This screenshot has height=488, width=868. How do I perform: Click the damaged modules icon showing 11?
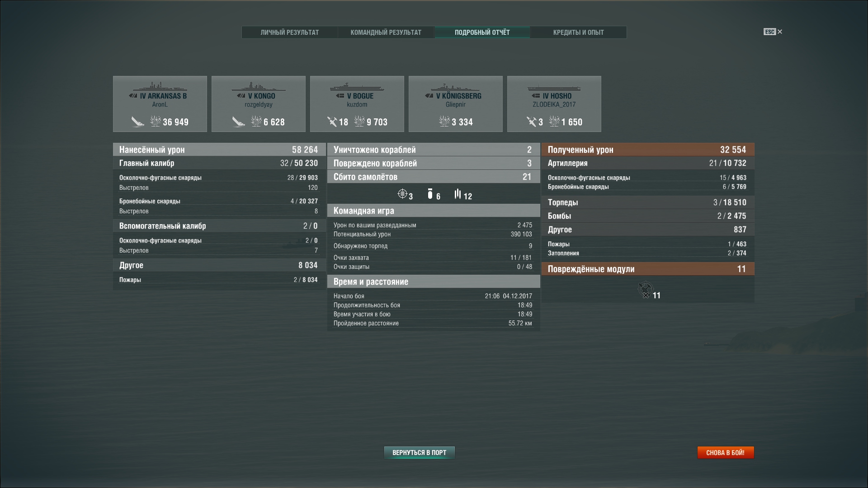click(646, 289)
